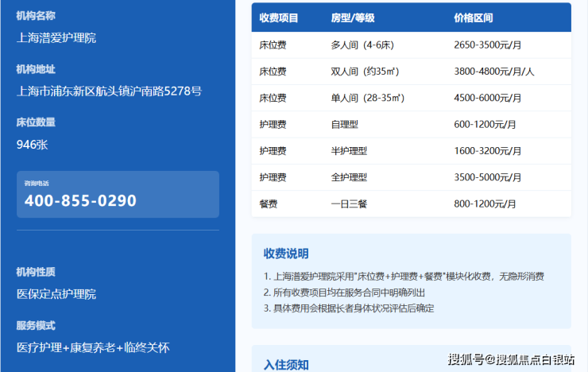Screen dimensions: 588x372
Task: Click the 机构名称 label
Action: 36,16
